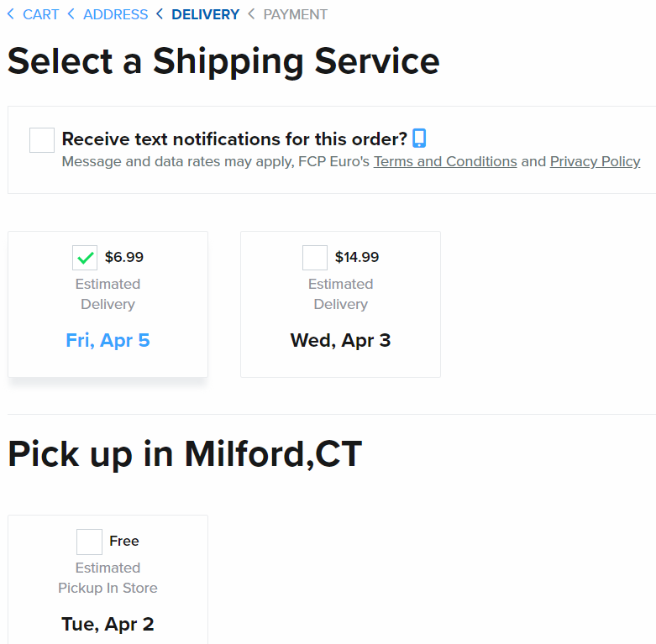
Task: Jump to the PAYMENT step
Action: pyautogui.click(x=296, y=14)
